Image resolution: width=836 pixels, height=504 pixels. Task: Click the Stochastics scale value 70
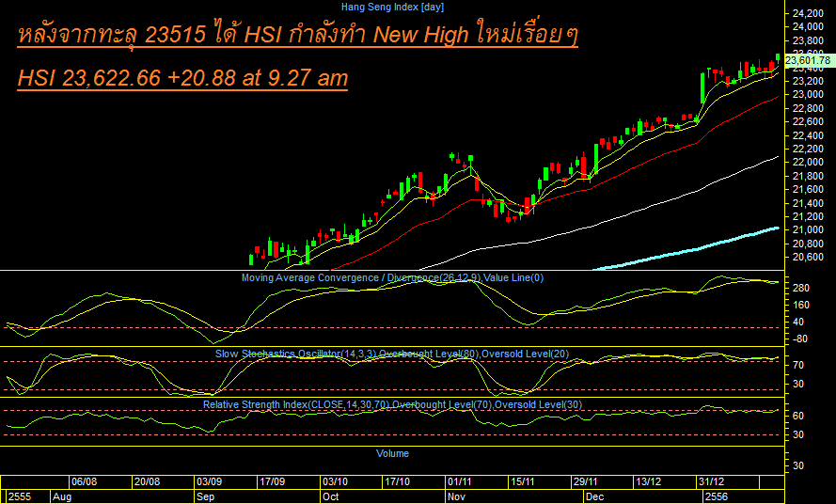[x=798, y=366]
